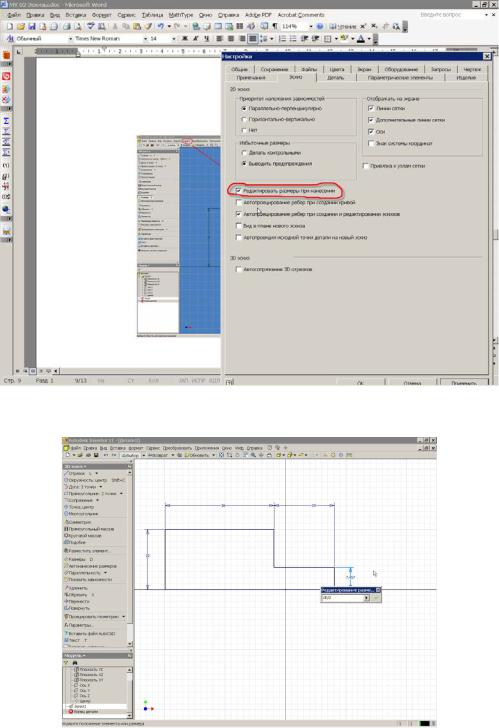Select the Повернуть rotate tool
Viewport: 499px width, 728px height.
pyautogui.click(x=77, y=608)
